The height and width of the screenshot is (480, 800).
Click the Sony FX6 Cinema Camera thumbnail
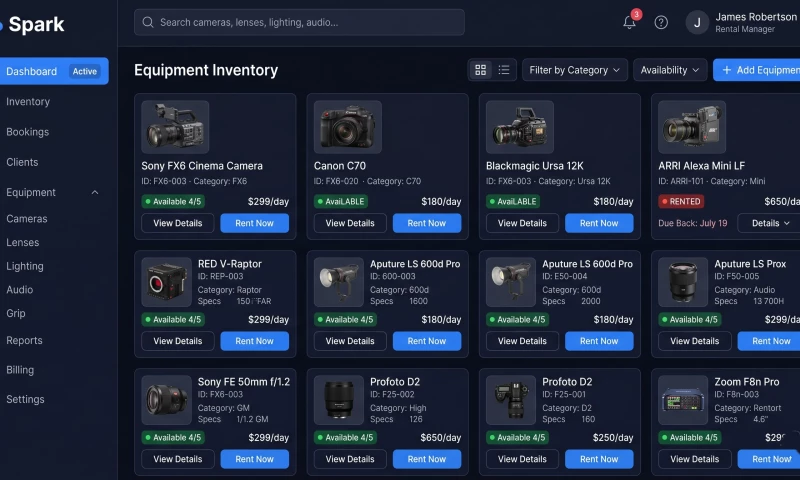[x=175, y=127]
